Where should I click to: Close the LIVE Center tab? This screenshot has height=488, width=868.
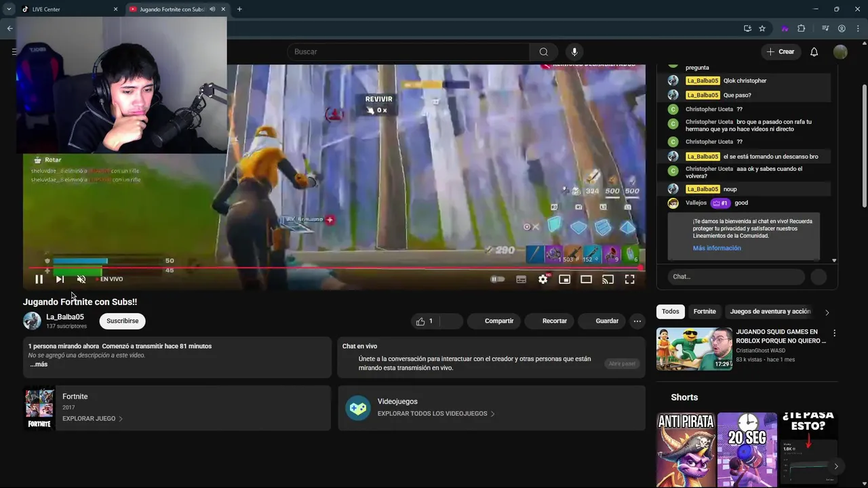(x=115, y=9)
